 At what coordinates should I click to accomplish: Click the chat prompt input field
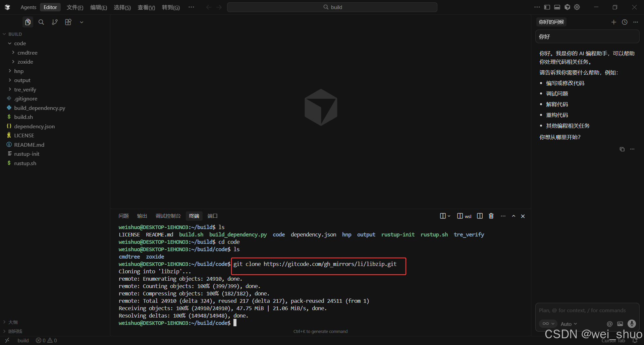(x=587, y=310)
